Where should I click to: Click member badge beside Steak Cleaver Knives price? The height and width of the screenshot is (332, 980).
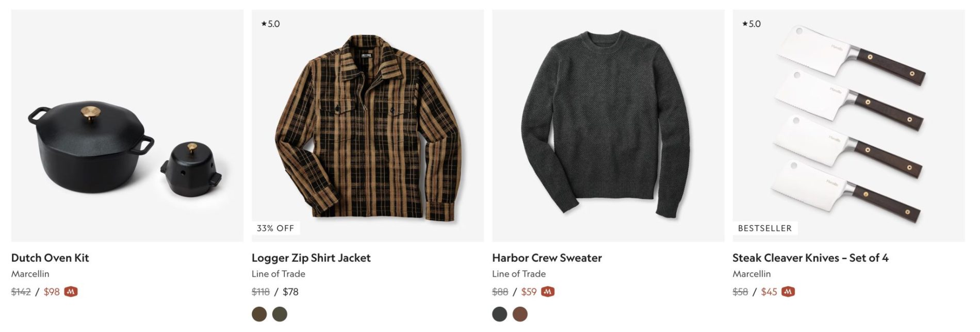(788, 292)
